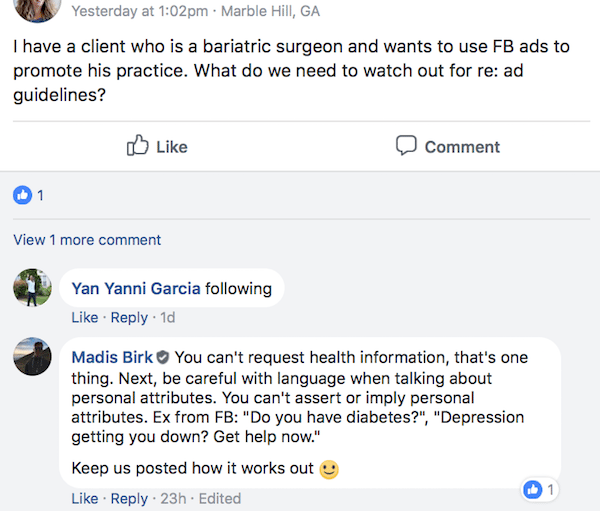600x511 pixels.
Task: Click the smiley emoji in Madis's comment
Action: pos(328,467)
